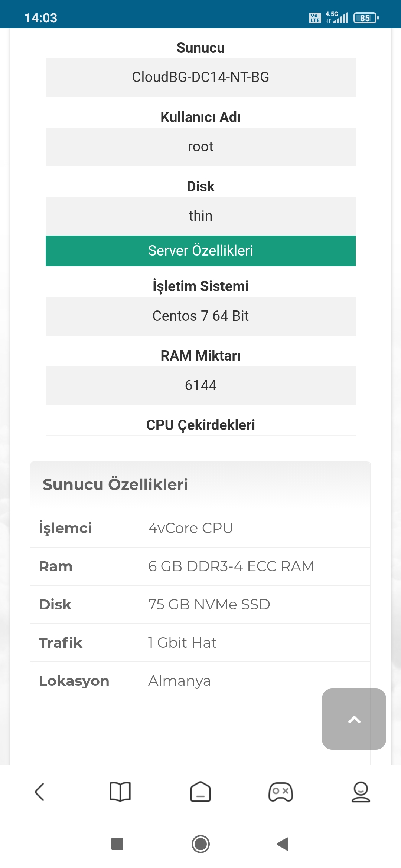Open the user profile icon
This screenshot has height=868, width=401.
tap(361, 792)
